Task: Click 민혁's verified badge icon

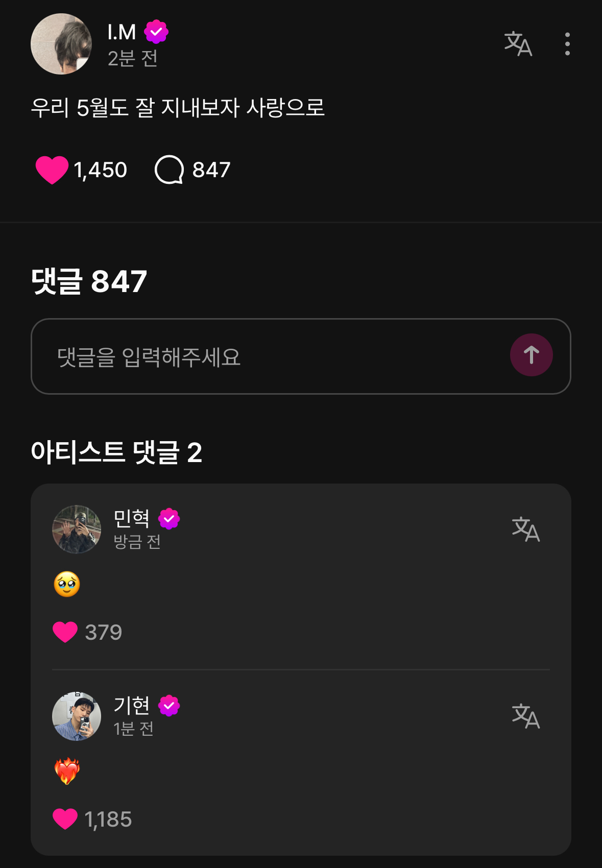Action: 169,519
